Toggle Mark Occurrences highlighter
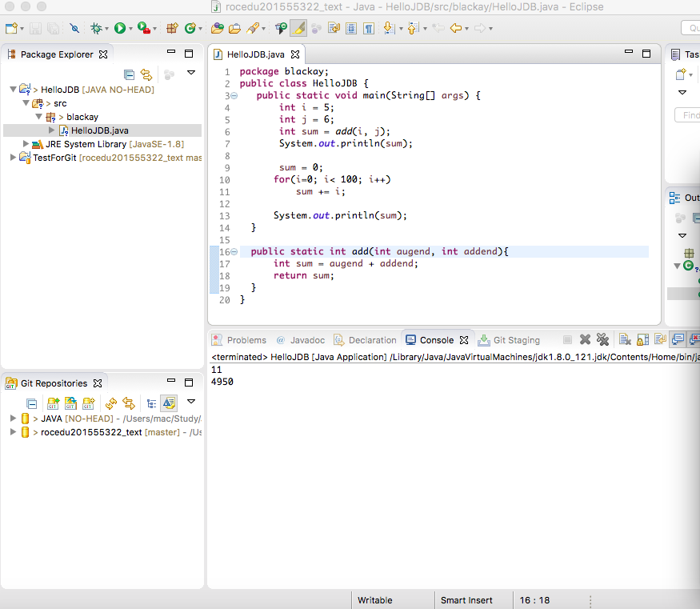 (298, 28)
